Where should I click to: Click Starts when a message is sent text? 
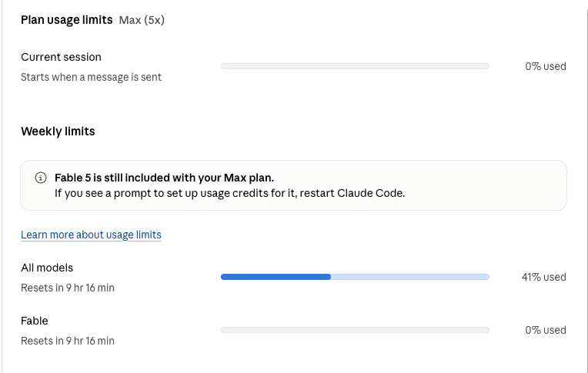click(91, 77)
